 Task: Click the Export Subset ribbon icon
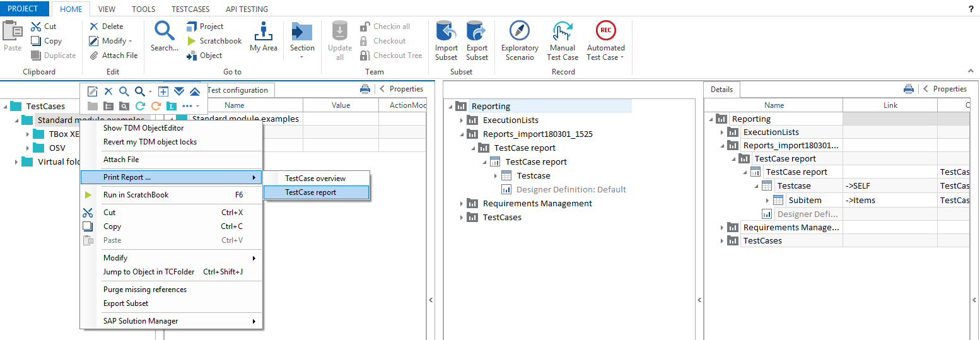[477, 32]
